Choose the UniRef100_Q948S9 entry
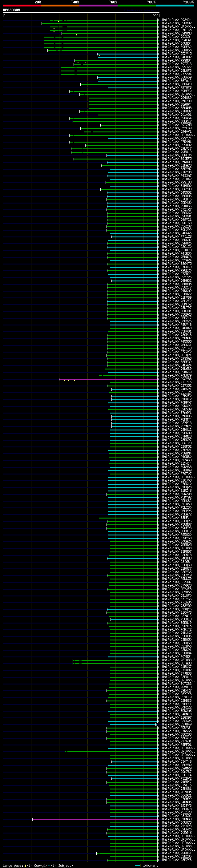The image size is (197, 868). 176,98
